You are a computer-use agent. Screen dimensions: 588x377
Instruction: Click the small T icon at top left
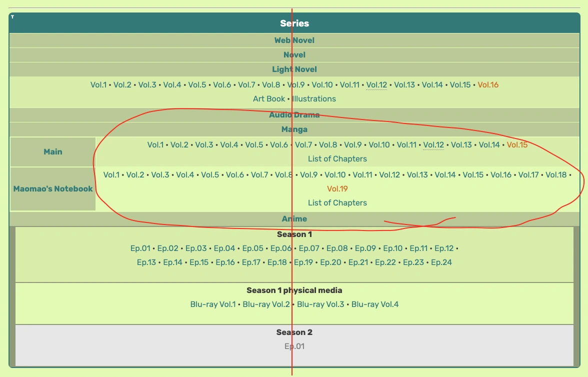point(12,15)
